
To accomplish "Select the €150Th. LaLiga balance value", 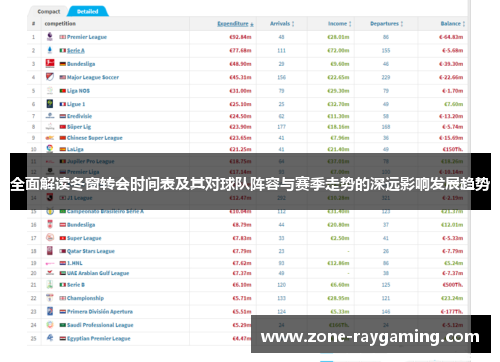I will click(x=453, y=149).
